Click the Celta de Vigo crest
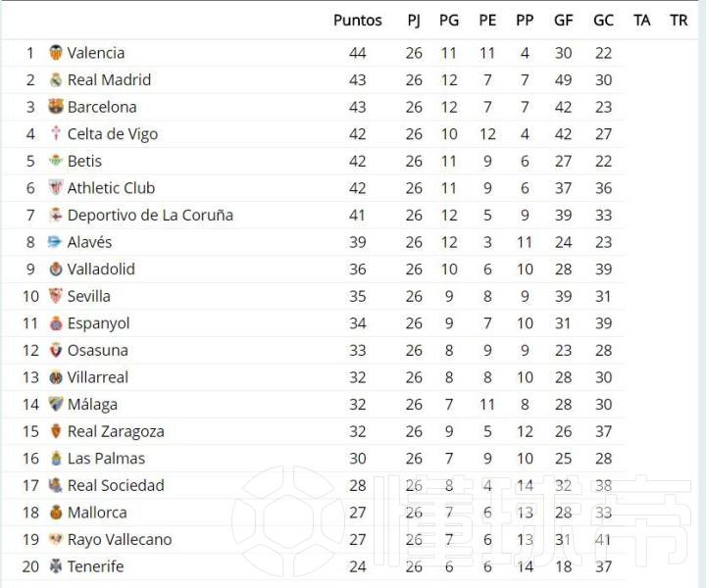This screenshot has height=588, width=706. coord(55,133)
